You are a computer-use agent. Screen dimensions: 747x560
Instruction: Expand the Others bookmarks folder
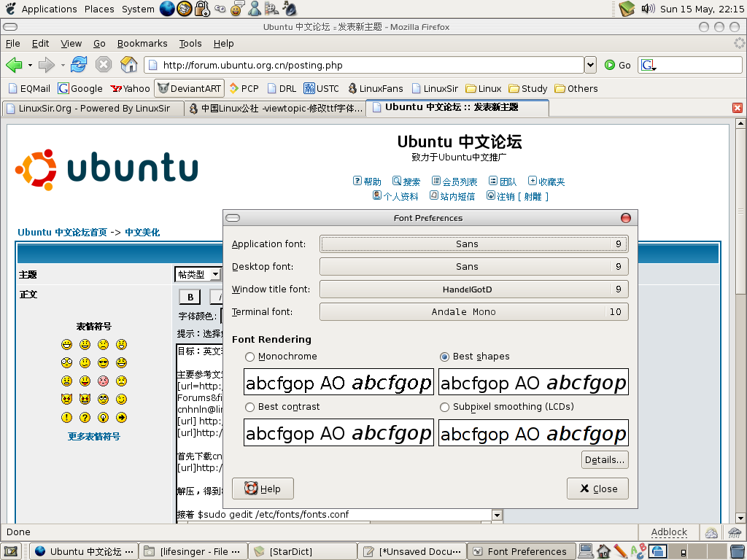coord(576,88)
